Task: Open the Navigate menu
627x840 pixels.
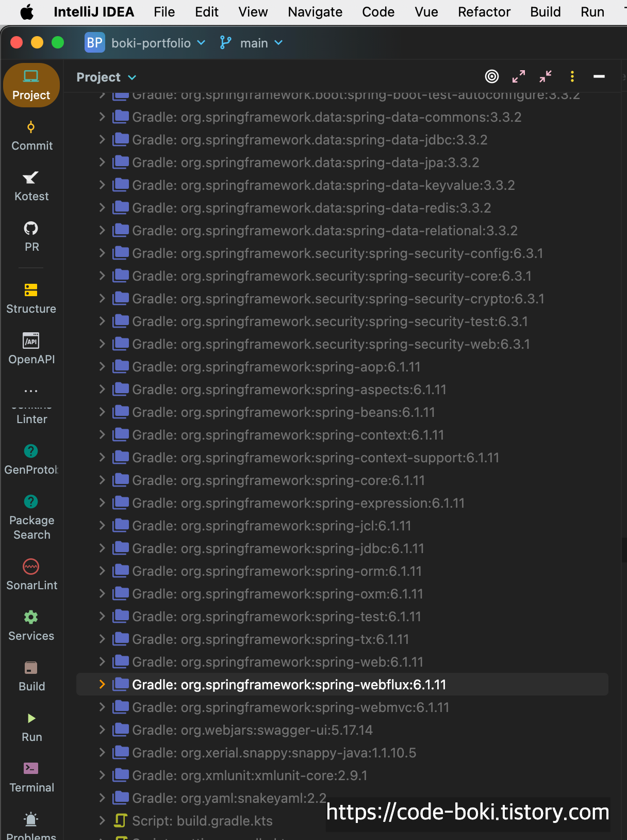Action: click(315, 12)
